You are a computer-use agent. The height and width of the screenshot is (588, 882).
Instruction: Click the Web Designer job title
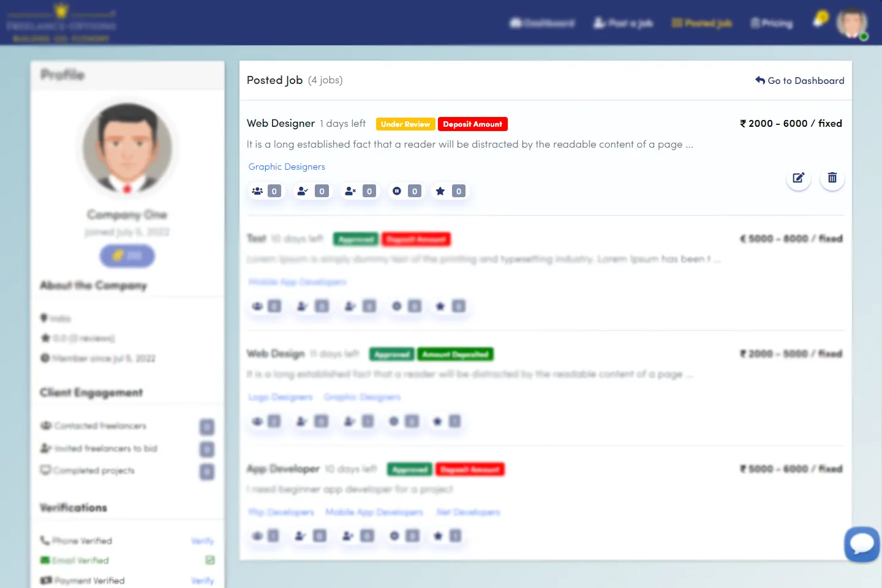point(281,124)
